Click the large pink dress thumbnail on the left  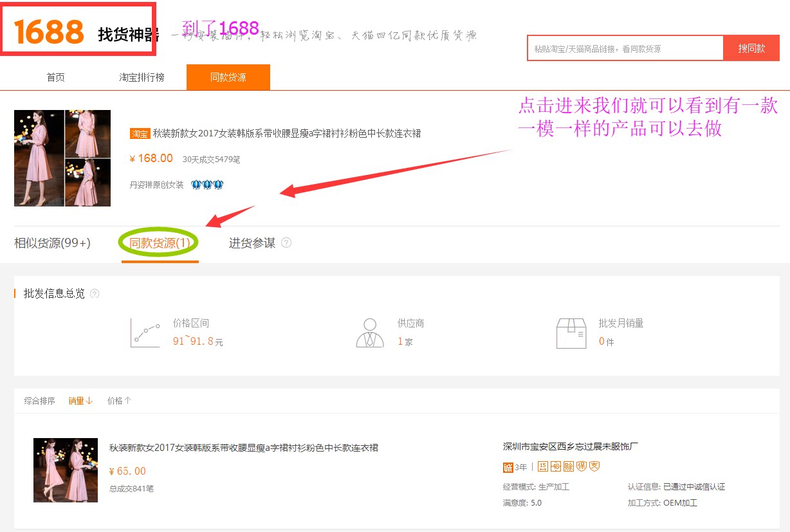point(39,158)
